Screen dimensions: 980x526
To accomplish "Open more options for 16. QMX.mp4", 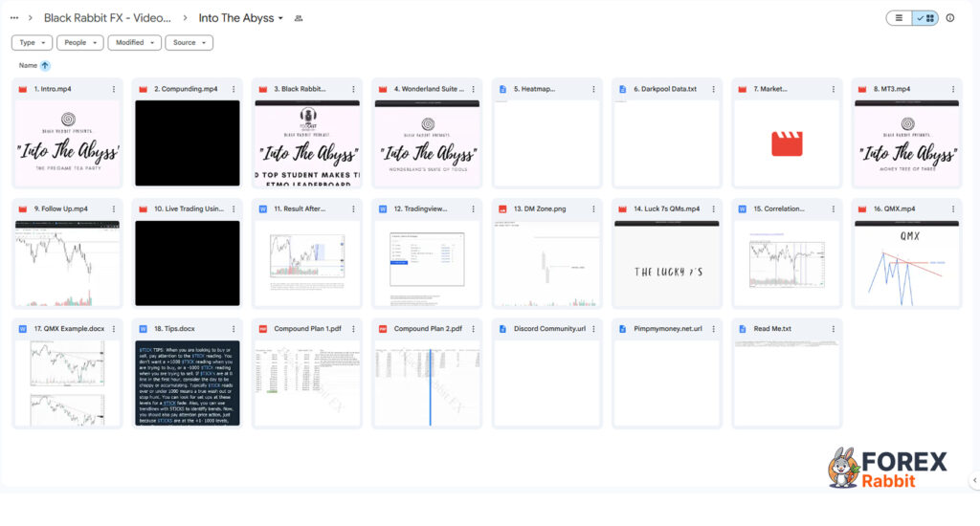I will 952,208.
